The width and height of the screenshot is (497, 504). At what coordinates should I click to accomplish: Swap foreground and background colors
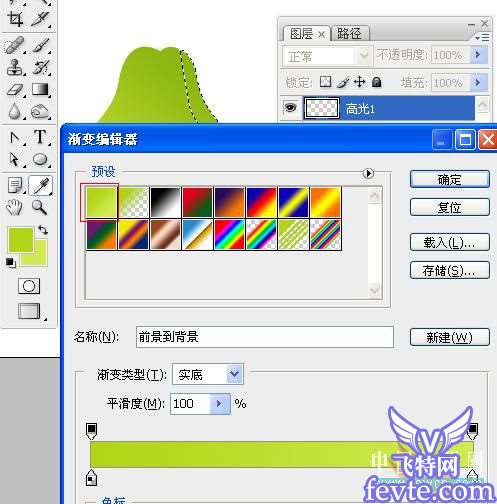tap(43, 230)
